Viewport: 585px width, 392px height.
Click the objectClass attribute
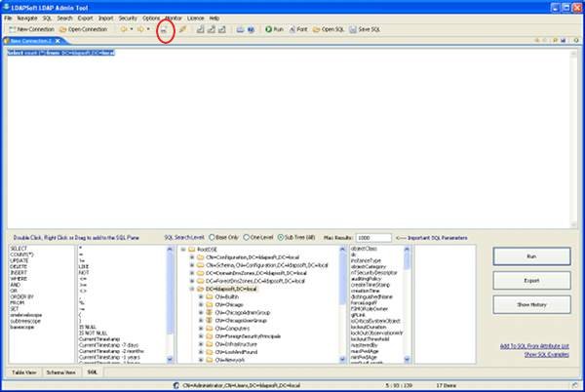[364, 249]
